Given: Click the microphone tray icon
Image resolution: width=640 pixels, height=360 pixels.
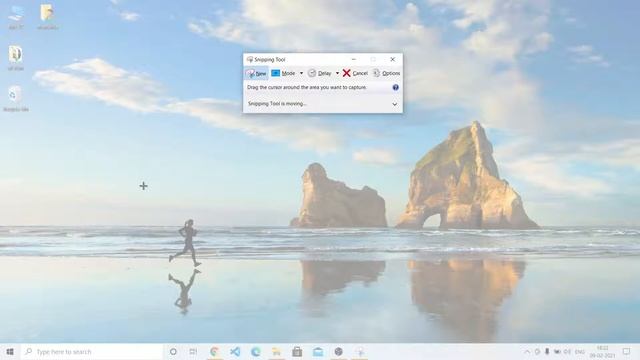Looking at the screenshot, I should (x=547, y=351).
